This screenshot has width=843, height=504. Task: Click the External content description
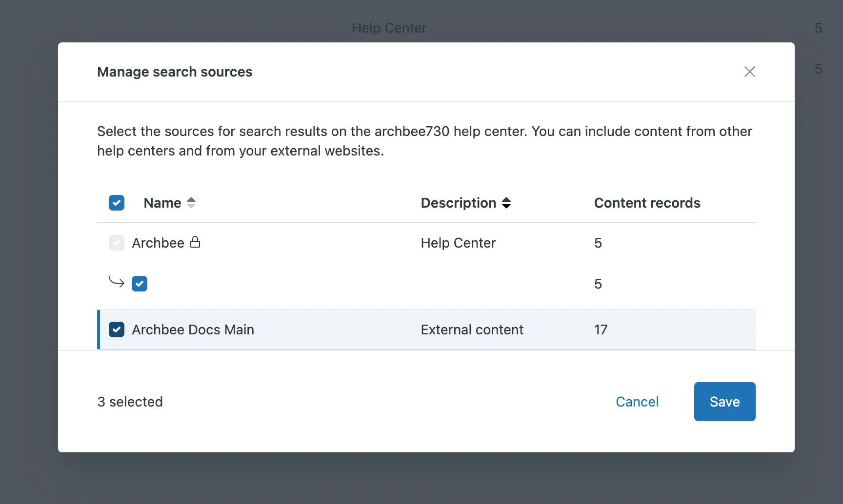pos(472,330)
